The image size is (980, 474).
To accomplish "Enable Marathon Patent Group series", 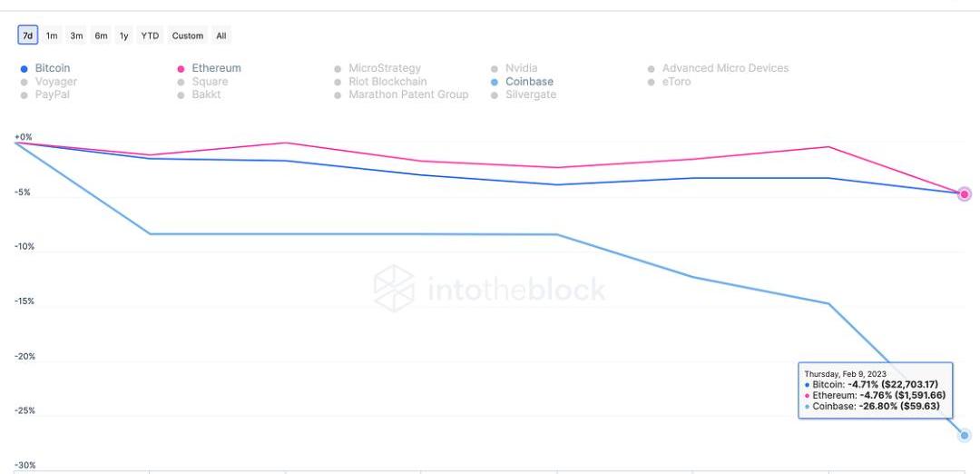I will [x=408, y=94].
